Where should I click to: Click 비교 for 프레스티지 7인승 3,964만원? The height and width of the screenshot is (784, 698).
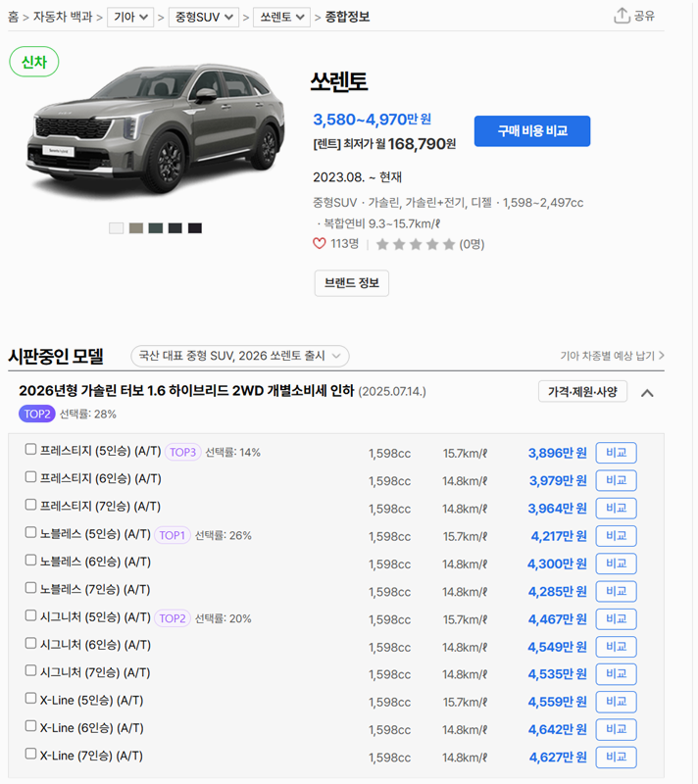click(616, 508)
